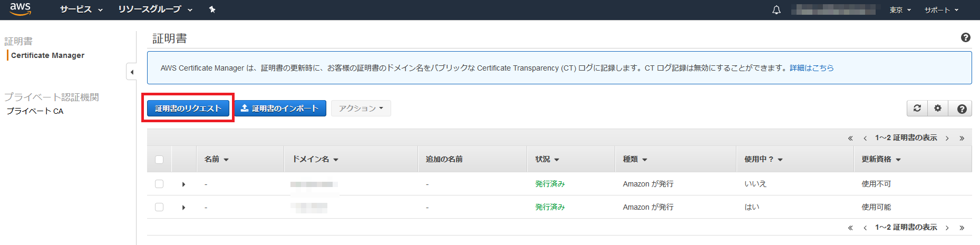This screenshot has width=980, height=245.
Task: Click the blurred domain name in 使用可能 row
Action: point(309,208)
